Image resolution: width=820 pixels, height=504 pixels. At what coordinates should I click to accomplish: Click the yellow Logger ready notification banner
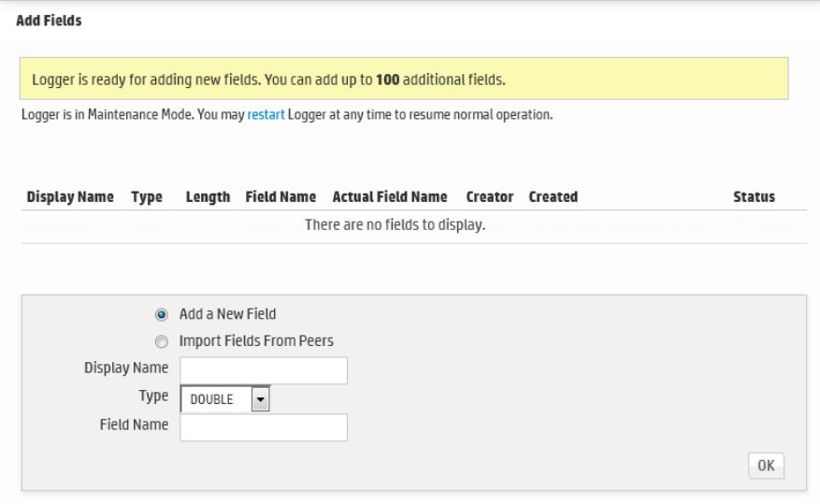404,79
